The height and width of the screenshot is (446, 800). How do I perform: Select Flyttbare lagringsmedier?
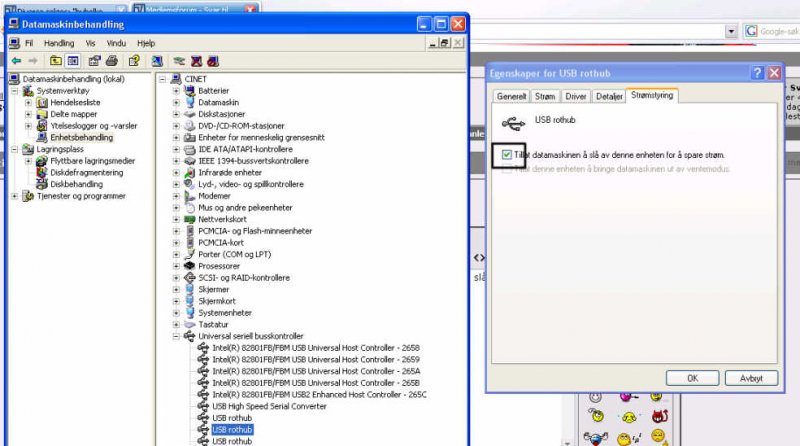[x=92, y=161]
